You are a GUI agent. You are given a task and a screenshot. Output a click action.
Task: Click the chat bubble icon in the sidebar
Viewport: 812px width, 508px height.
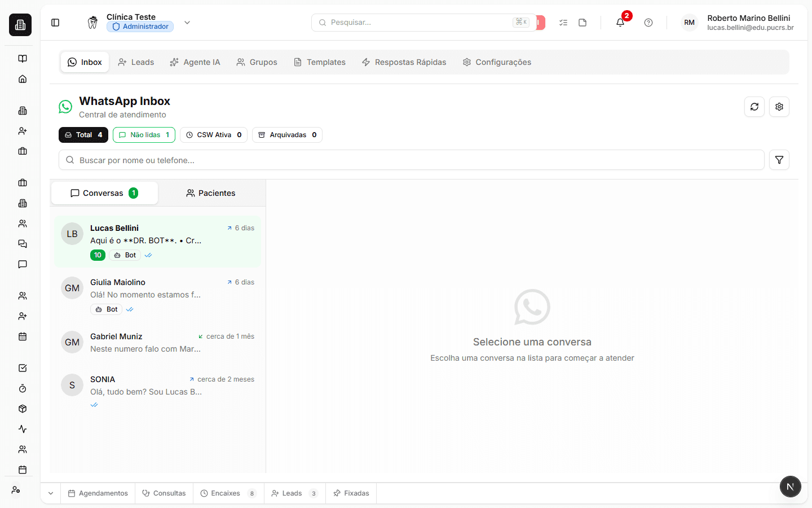tap(22, 264)
